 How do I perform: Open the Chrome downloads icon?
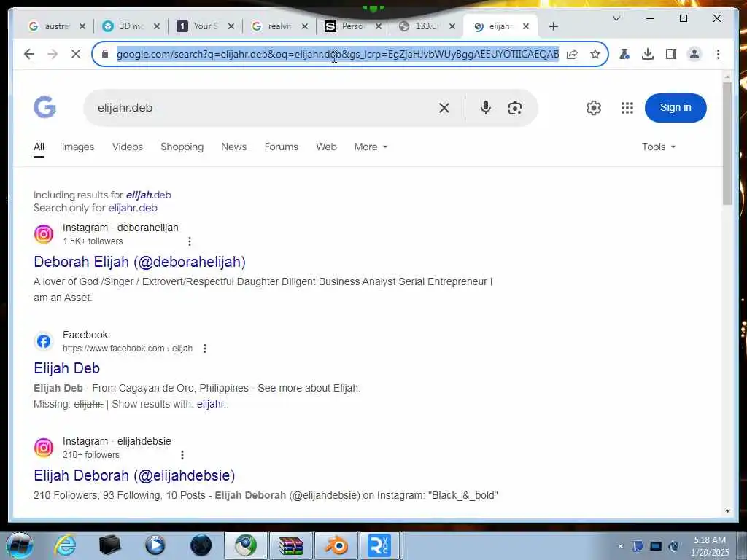[648, 54]
